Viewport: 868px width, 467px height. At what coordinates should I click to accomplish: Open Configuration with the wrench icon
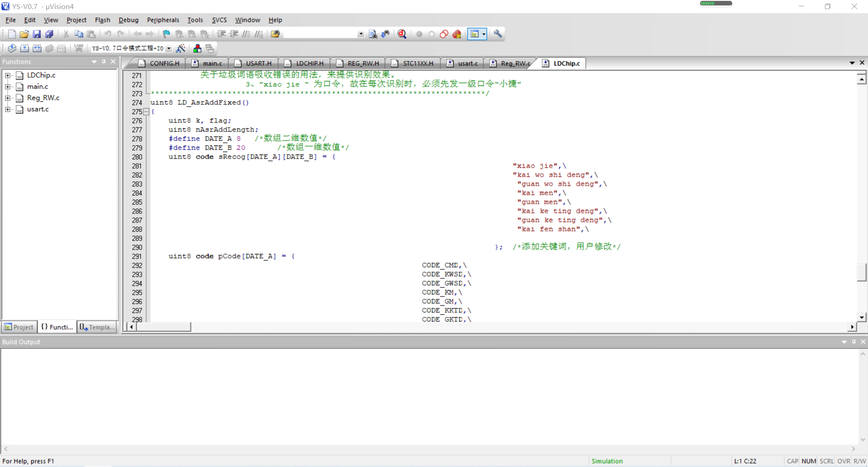tap(498, 34)
